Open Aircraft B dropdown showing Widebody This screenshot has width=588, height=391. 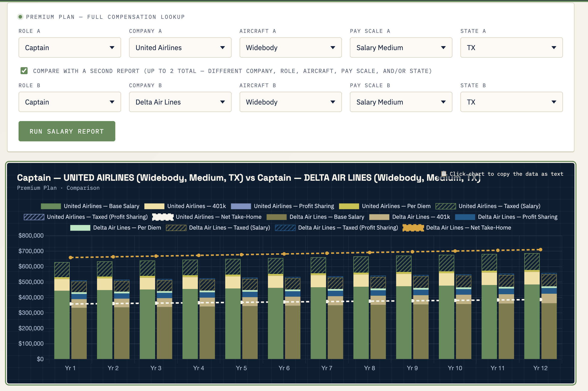[291, 102]
